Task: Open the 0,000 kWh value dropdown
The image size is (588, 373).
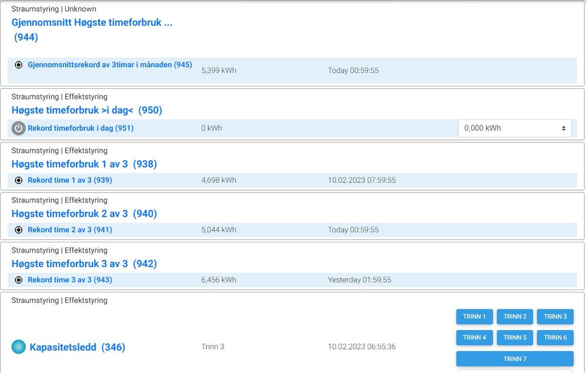Action: [514, 128]
